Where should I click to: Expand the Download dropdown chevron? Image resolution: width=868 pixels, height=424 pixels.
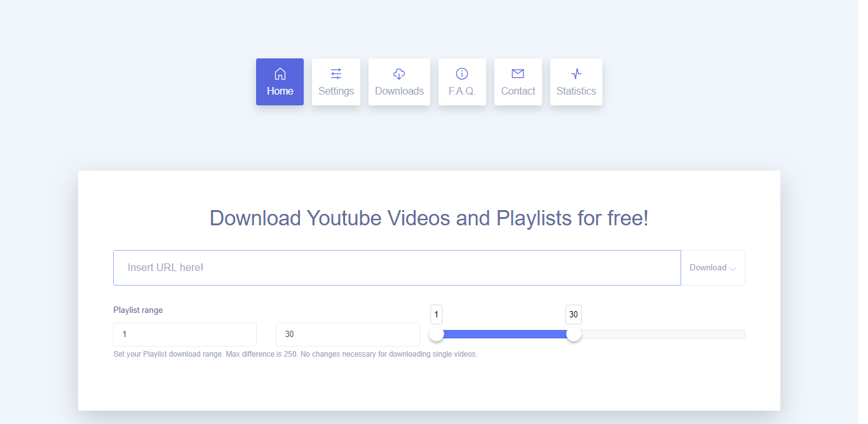click(733, 268)
